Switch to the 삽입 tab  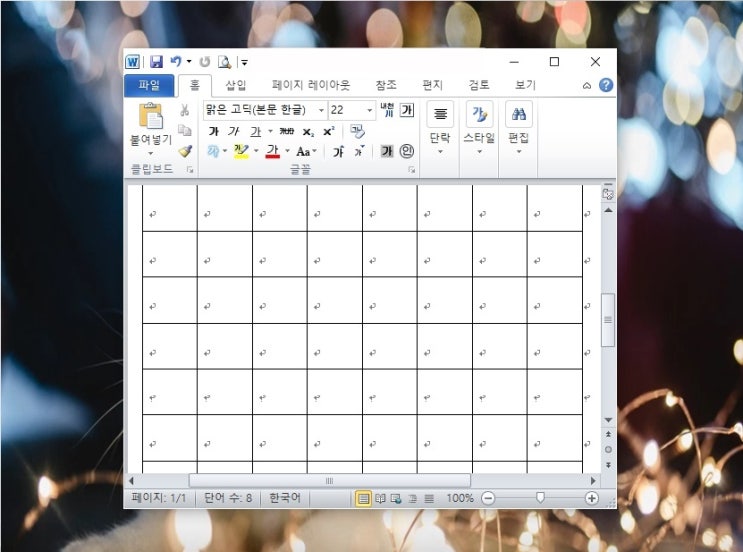[x=236, y=85]
